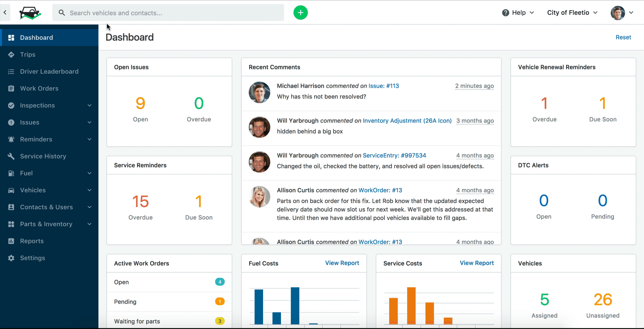The width and height of the screenshot is (644, 329).
Task: Click the green plus add button
Action: [300, 13]
